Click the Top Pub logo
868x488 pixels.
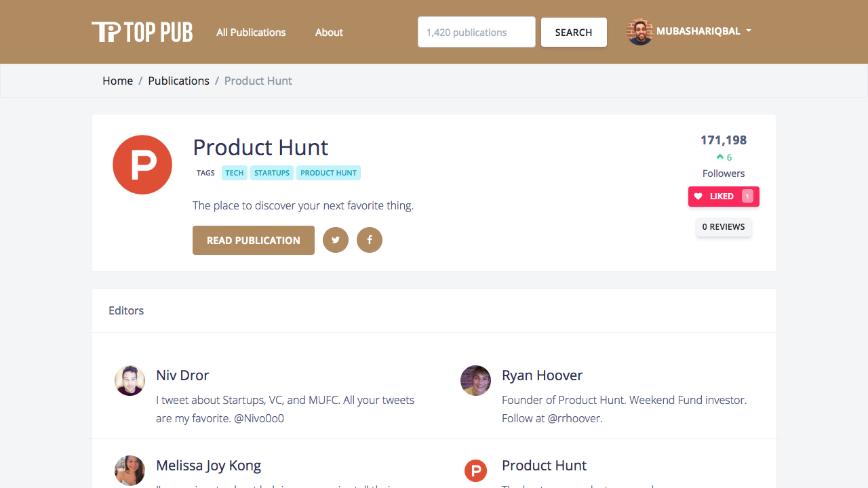point(142,32)
